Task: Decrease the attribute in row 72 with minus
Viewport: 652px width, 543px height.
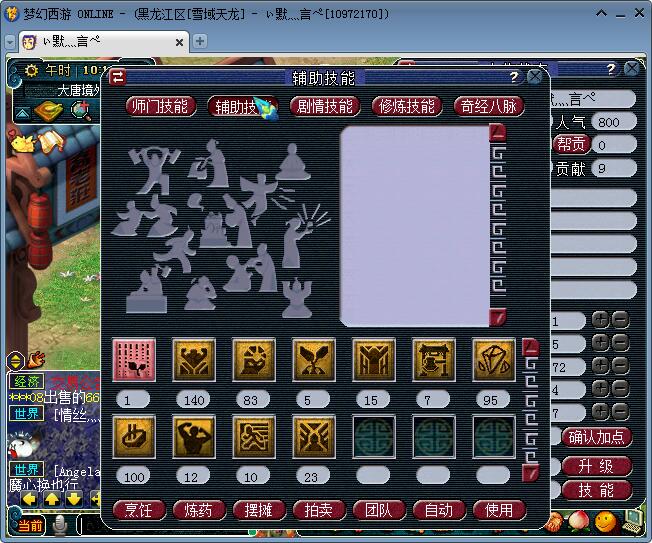Action: click(620, 366)
